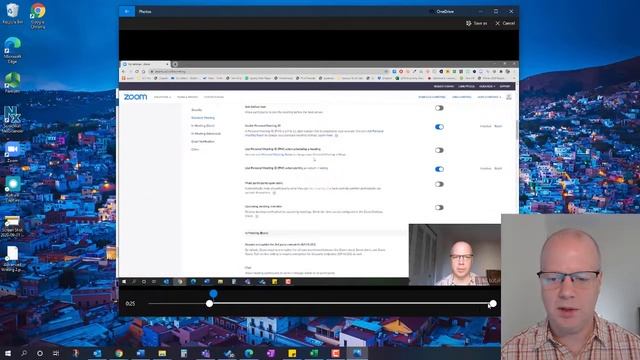Image resolution: width=640 pixels, height=360 pixels.
Task: Click the Save as button in Photos
Action: click(476, 23)
